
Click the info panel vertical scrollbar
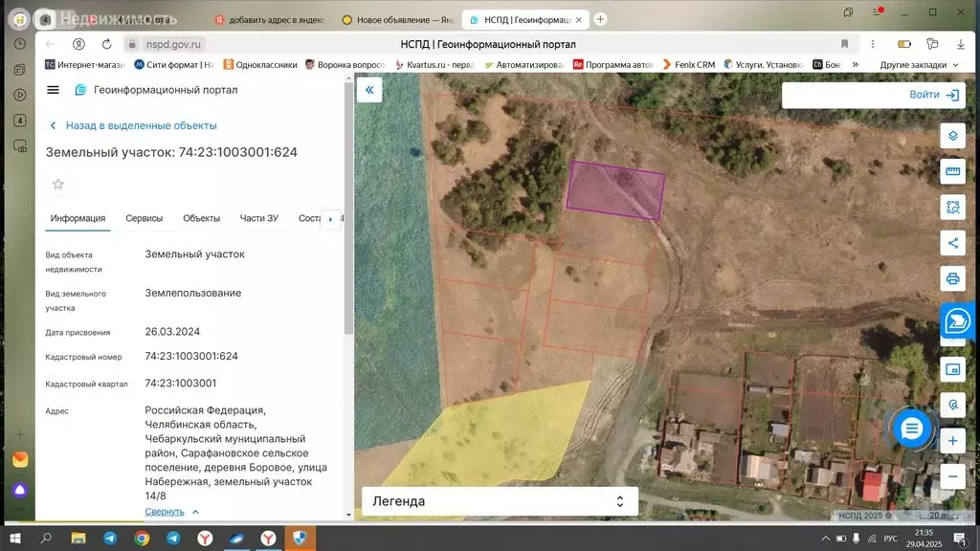pos(348,207)
